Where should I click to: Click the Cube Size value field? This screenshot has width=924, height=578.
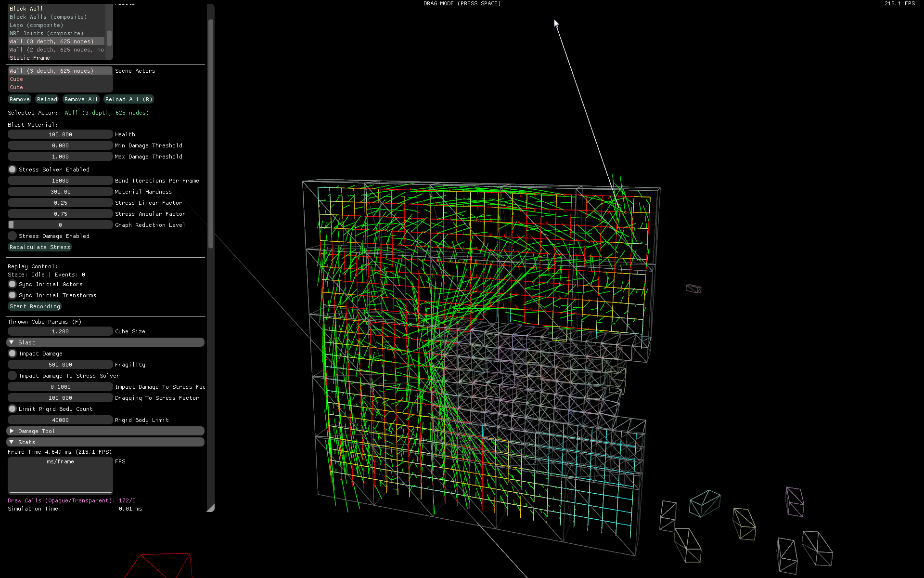coord(60,331)
